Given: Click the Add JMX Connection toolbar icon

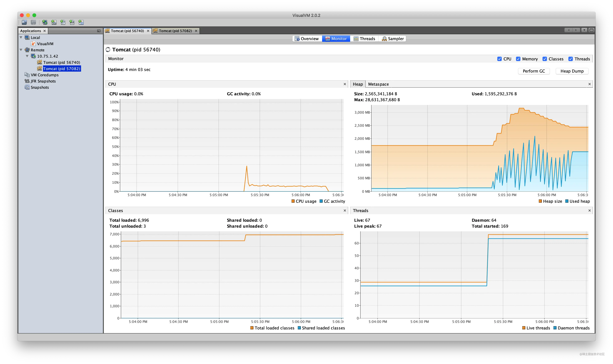Looking at the screenshot, I should tap(54, 22).
